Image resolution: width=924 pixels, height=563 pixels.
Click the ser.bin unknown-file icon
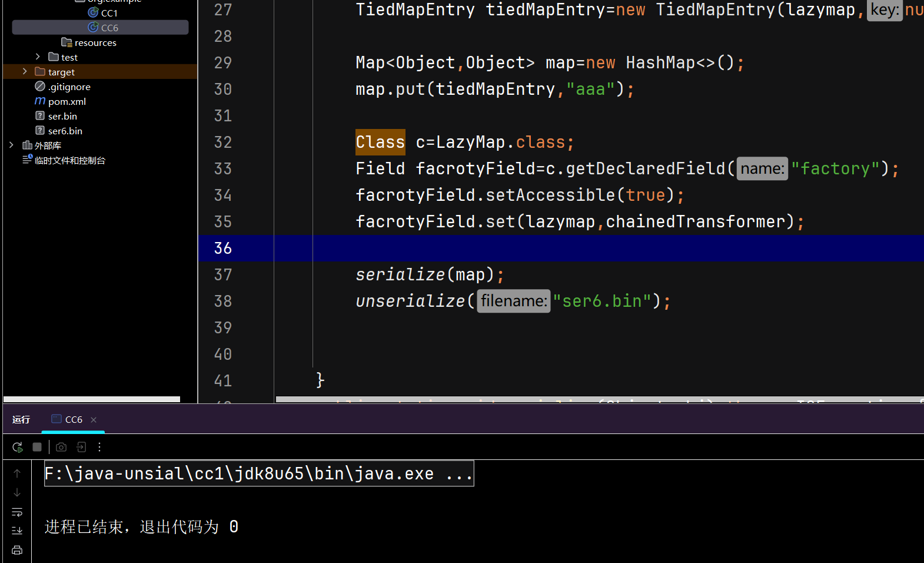pyautogui.click(x=40, y=116)
